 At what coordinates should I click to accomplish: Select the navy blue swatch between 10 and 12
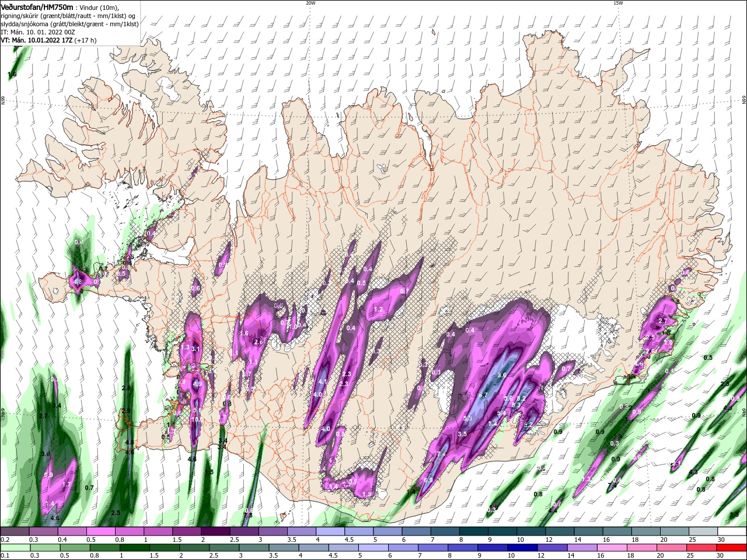click(x=522, y=548)
